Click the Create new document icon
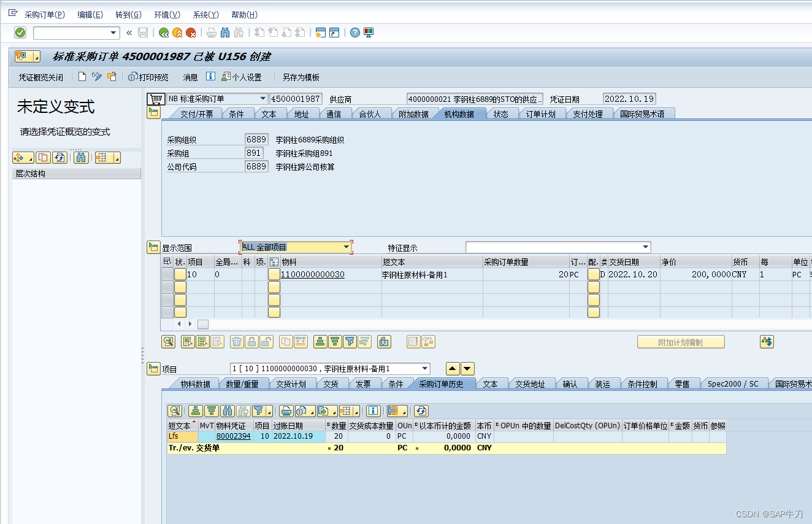Image resolution: width=812 pixels, height=524 pixels. (x=82, y=77)
